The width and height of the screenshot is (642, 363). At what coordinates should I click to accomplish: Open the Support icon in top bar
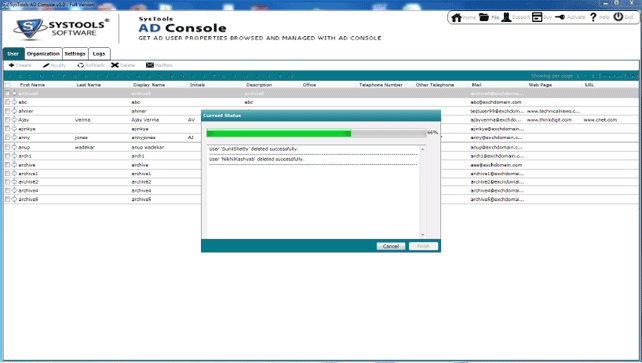click(x=506, y=17)
